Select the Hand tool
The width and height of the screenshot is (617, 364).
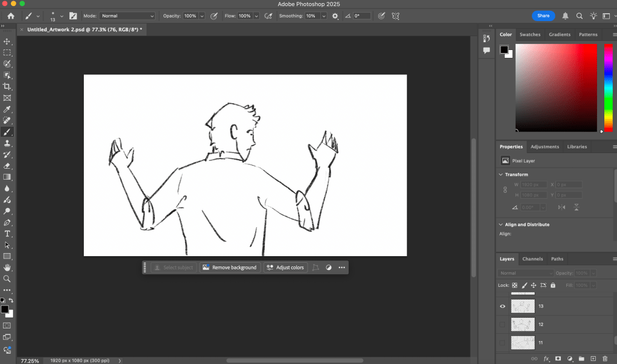point(7,268)
